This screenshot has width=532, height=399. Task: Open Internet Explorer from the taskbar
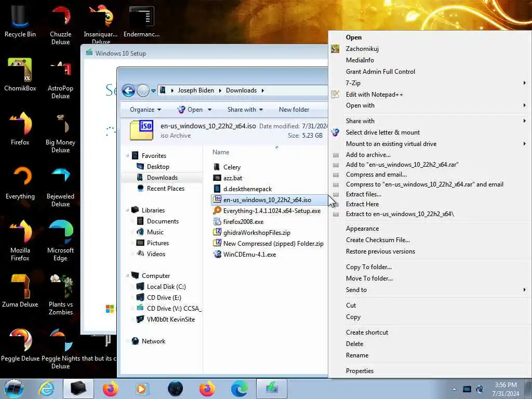(46, 389)
